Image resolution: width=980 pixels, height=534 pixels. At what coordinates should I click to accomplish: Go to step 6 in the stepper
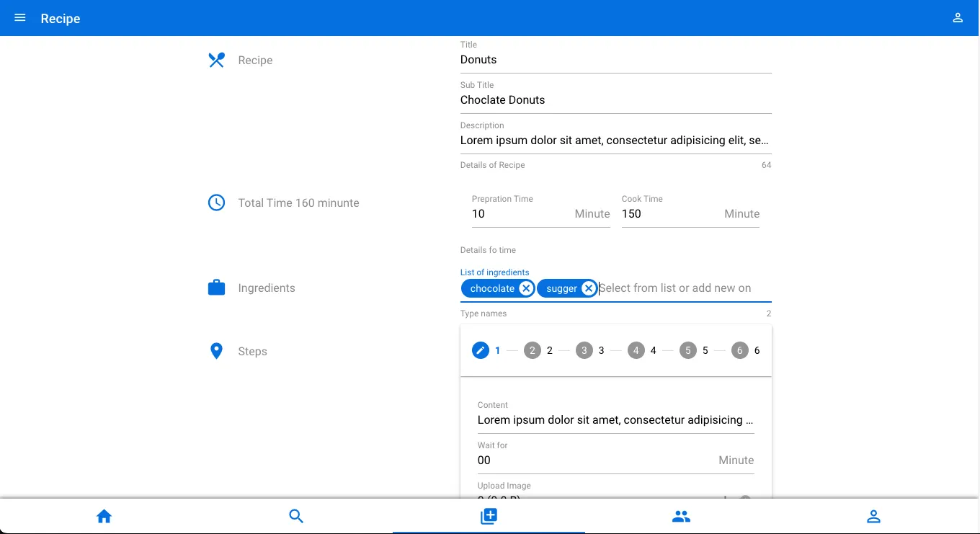(x=747, y=350)
